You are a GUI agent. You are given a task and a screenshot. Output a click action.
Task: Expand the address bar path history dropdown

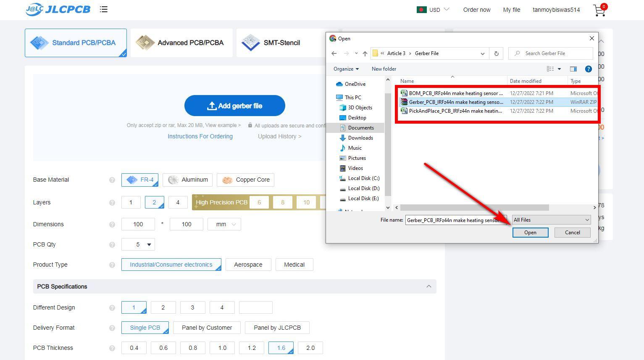(483, 53)
